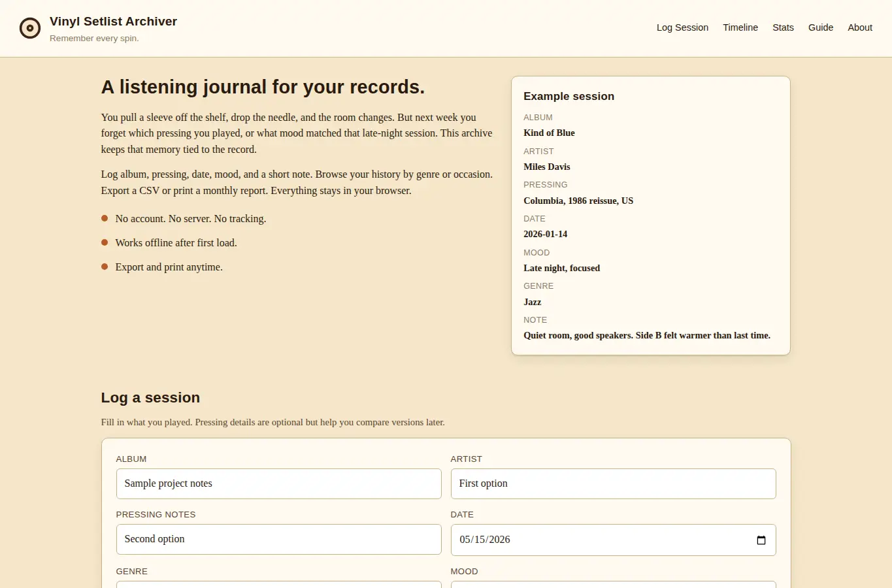The width and height of the screenshot is (892, 588).
Task: Click the 'Remember every spin.' tagline
Action: point(94,39)
